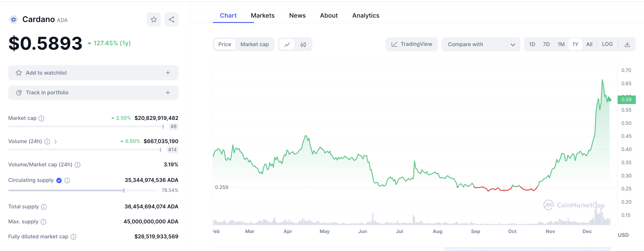
Task: Select the 7D time range
Action: (546, 44)
